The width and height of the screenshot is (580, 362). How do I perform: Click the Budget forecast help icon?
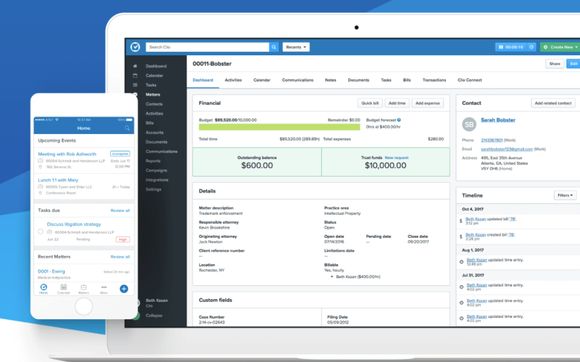click(399, 120)
